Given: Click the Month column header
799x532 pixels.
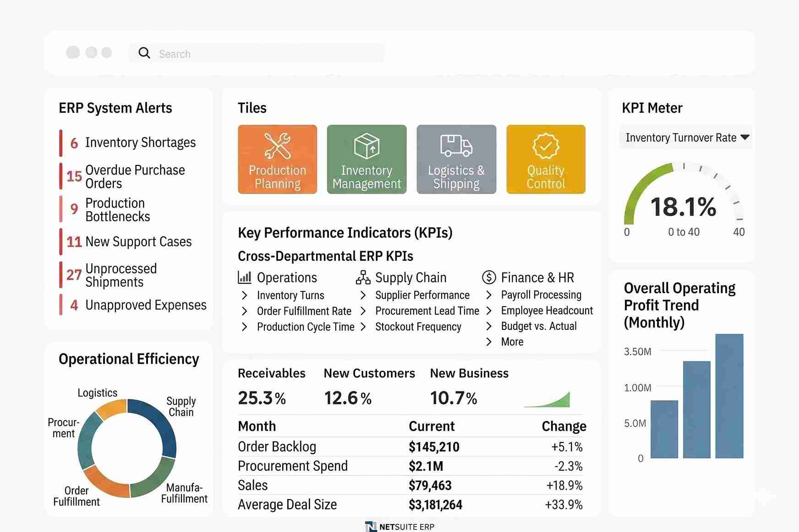Looking at the screenshot, I should click(x=257, y=426).
